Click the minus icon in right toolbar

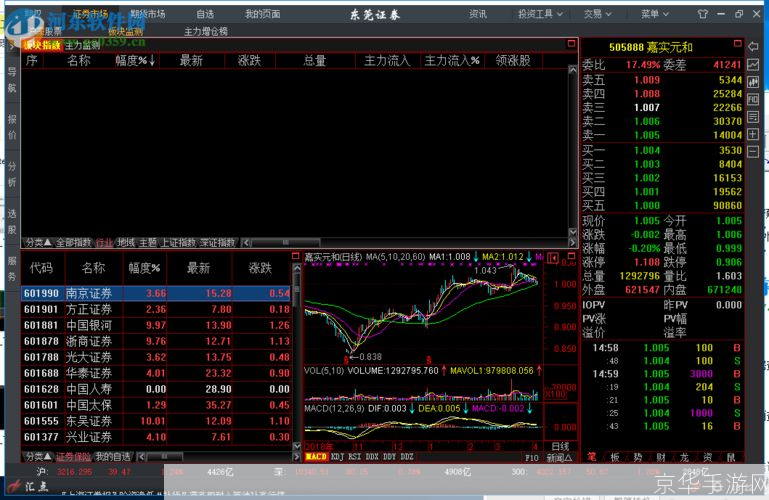coord(753,151)
